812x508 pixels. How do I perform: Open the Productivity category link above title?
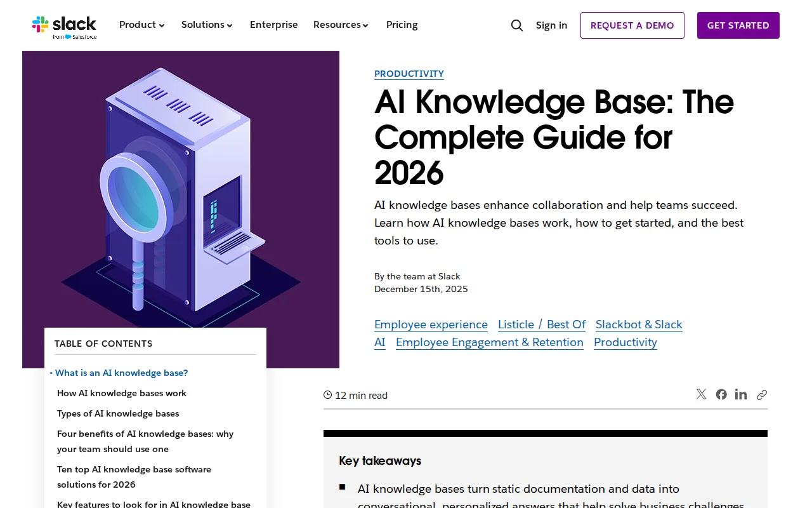(409, 74)
